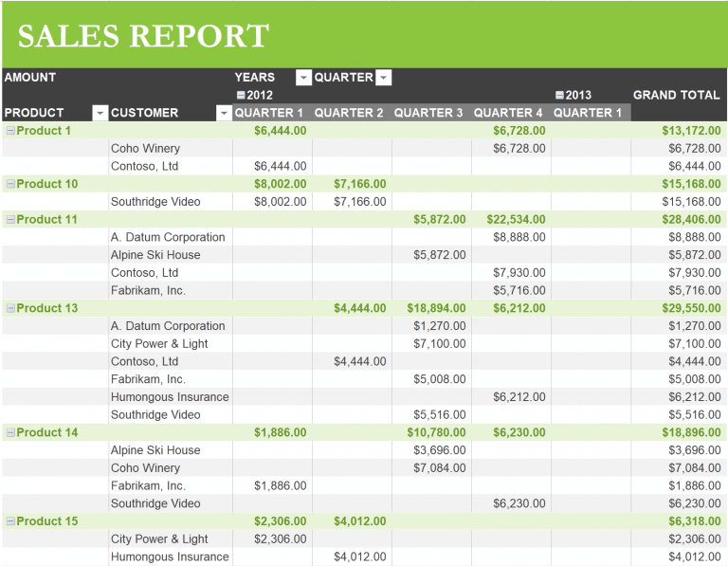Open the YEARS filter dropdown

pyautogui.click(x=303, y=78)
